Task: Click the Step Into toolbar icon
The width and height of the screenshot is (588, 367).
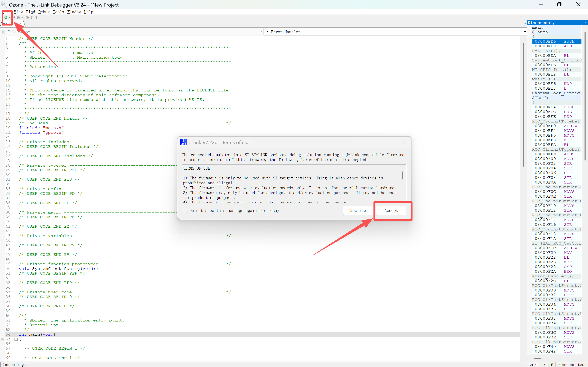Action: click(32, 18)
